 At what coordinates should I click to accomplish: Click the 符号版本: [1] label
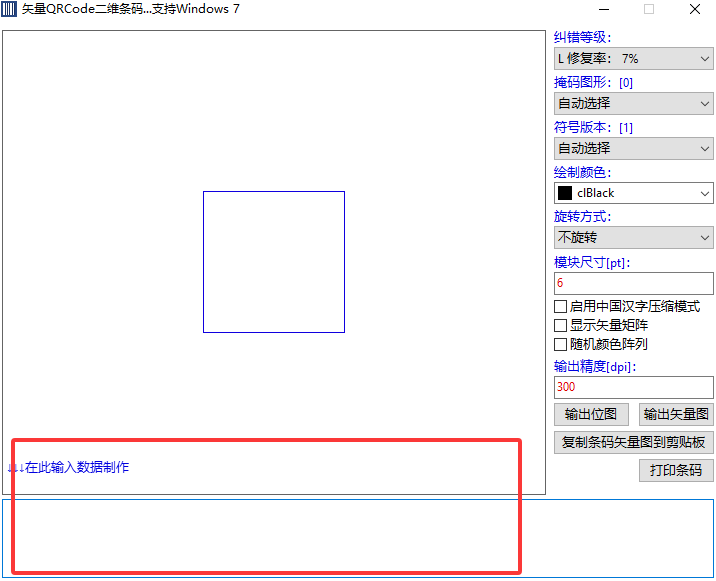click(x=593, y=127)
